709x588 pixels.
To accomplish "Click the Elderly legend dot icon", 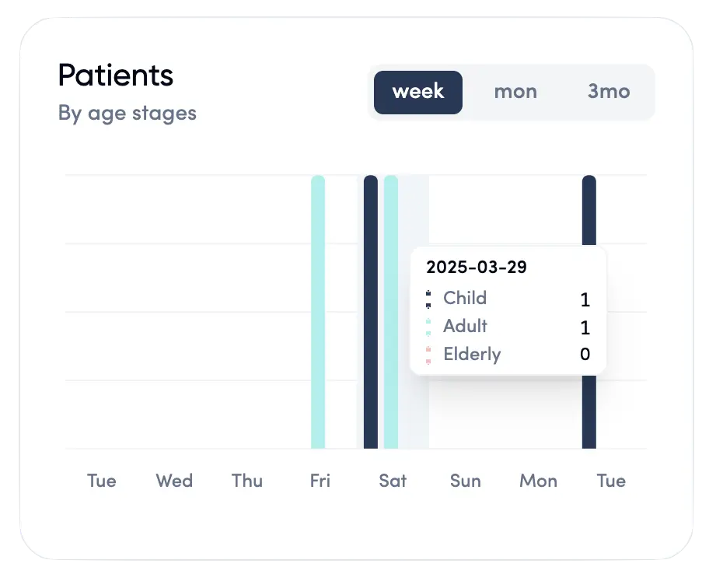I will [x=428, y=354].
